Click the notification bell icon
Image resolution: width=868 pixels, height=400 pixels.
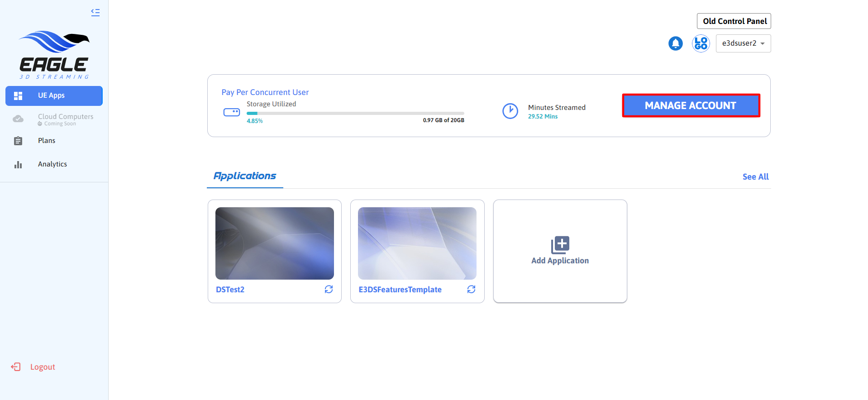pyautogui.click(x=675, y=43)
